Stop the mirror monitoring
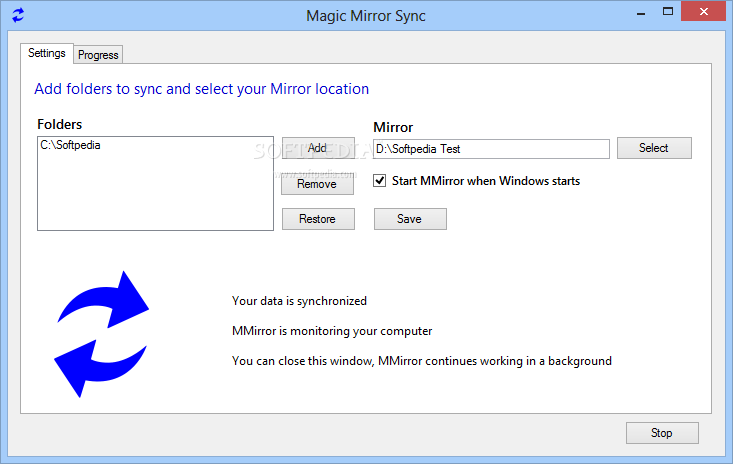The height and width of the screenshot is (464, 733). [x=662, y=433]
